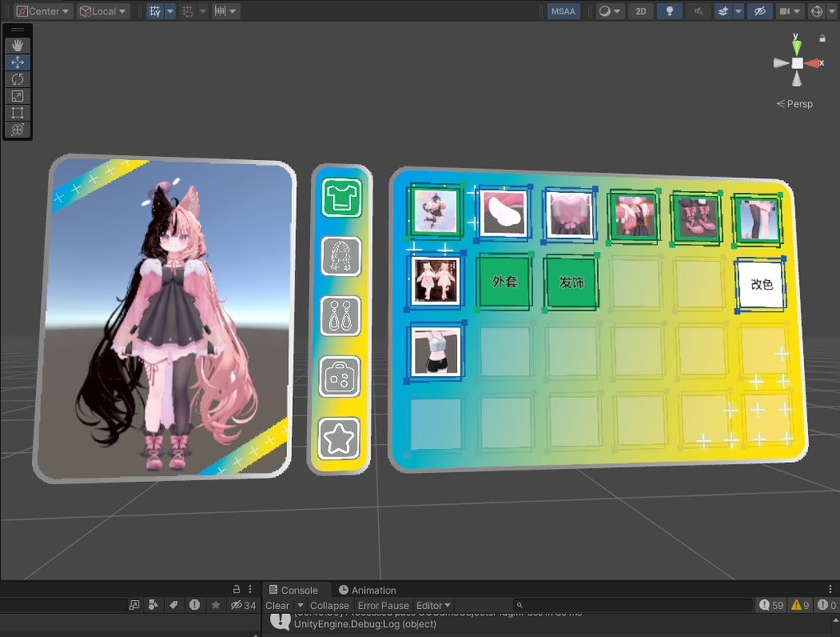This screenshot has height=637, width=840.
Task: Toggle MSAA in the scene view
Action: [564, 11]
